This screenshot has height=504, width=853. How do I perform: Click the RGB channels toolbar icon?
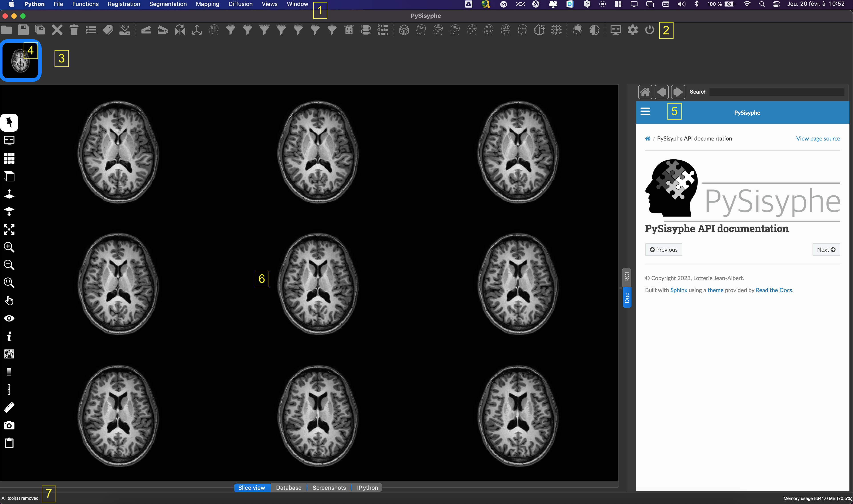click(383, 30)
